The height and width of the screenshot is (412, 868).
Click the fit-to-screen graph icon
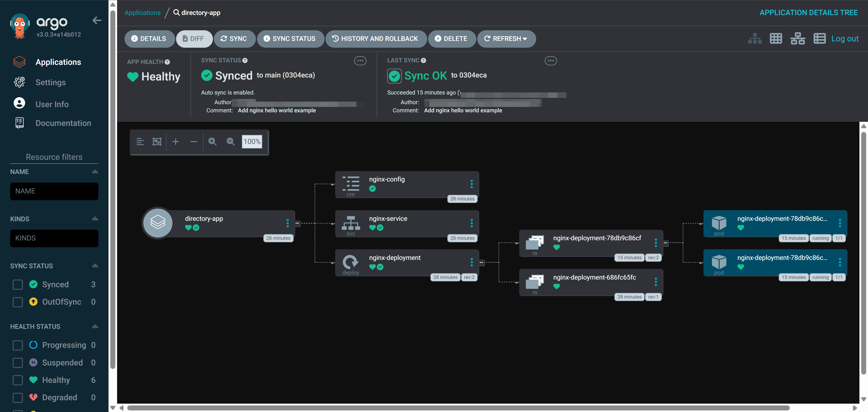pos(157,141)
